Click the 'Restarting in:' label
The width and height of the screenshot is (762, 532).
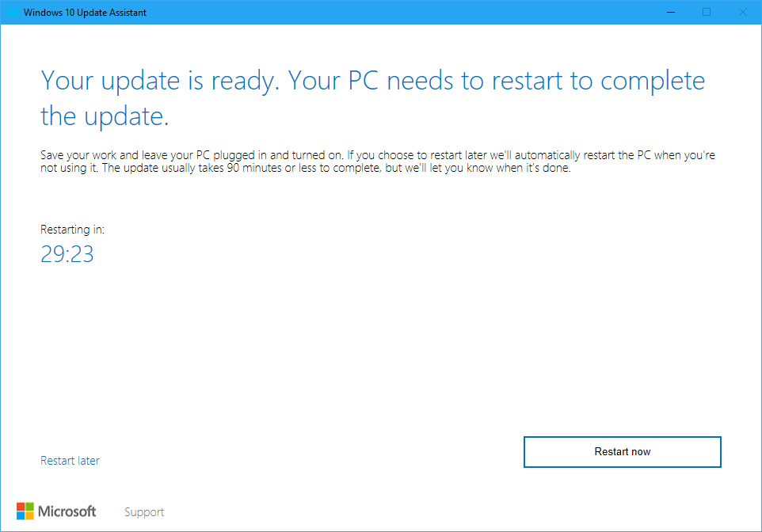(72, 230)
